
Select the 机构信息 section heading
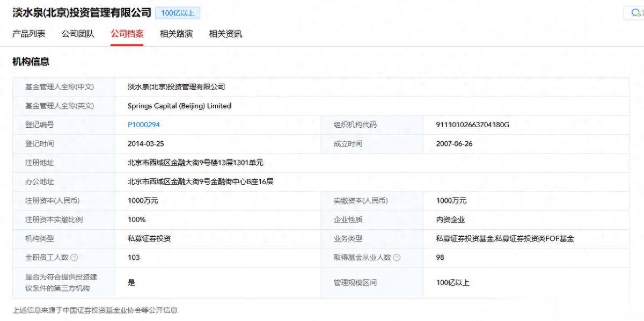[31, 62]
